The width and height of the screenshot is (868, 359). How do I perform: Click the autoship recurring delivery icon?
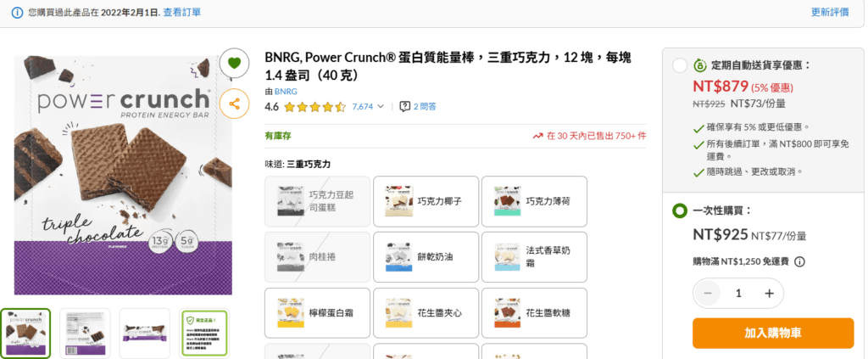[x=700, y=65]
